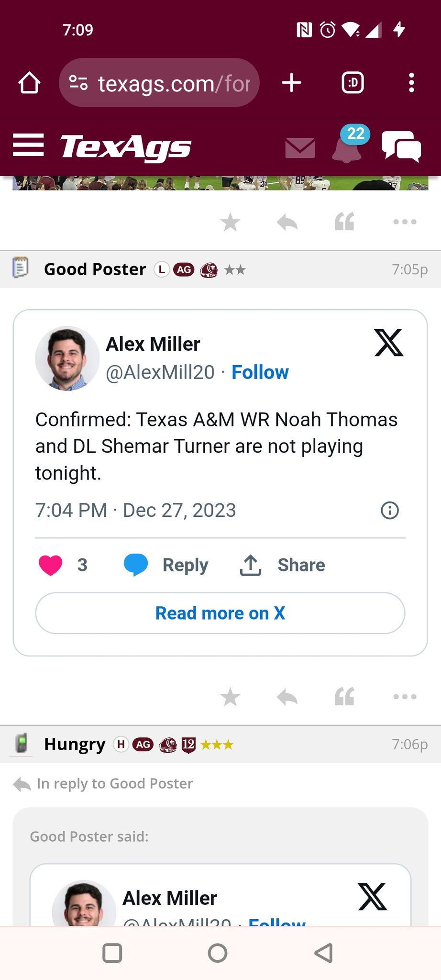Viewport: 441px width, 980px height.
Task: Reply to Good Poster's post via arrow
Action: [287, 697]
